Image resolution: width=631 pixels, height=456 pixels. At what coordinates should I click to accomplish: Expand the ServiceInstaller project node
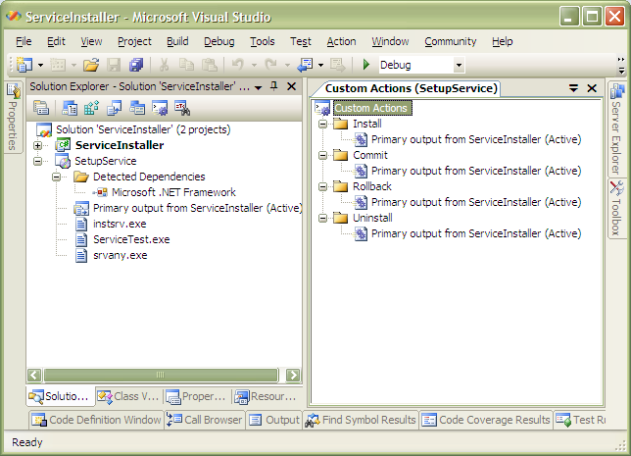point(37,145)
